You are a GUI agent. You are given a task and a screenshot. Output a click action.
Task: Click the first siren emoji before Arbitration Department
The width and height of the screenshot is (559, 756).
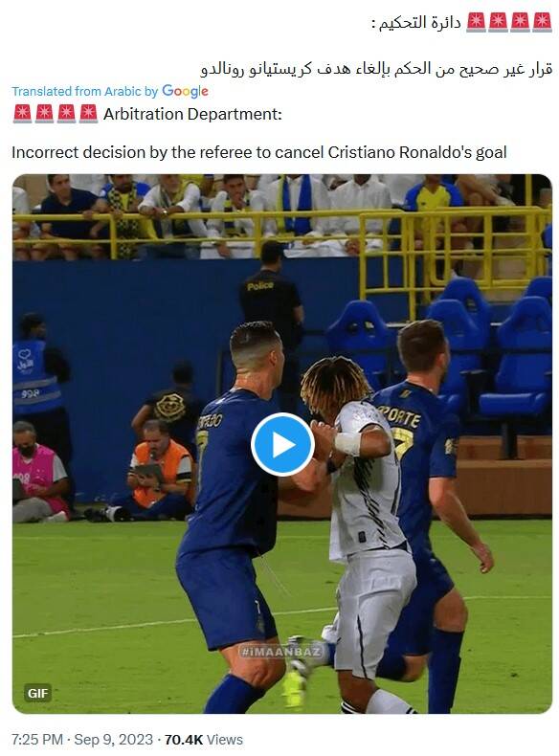click(x=22, y=114)
